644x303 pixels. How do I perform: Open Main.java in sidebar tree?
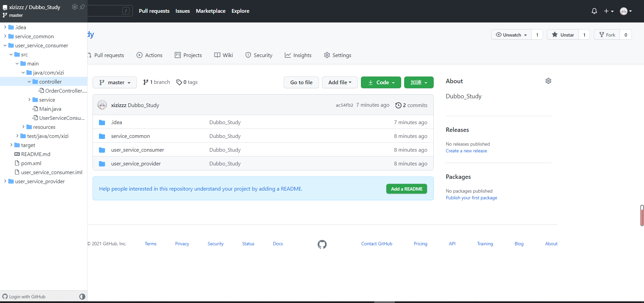tap(47, 109)
